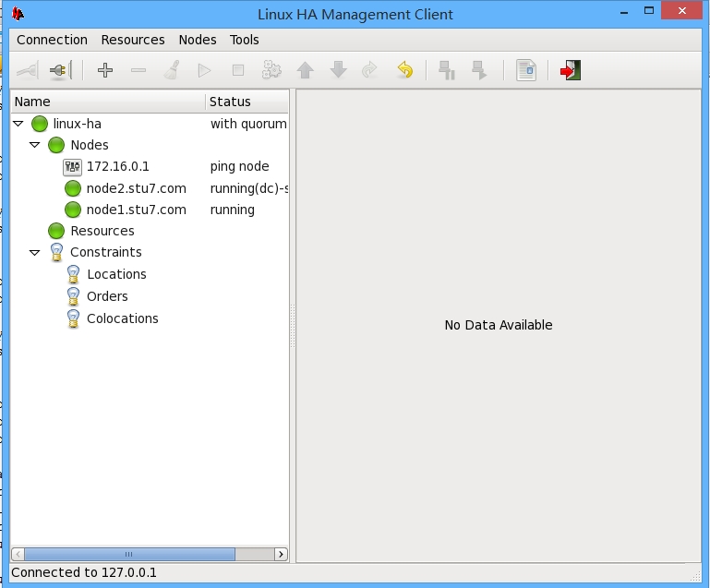Viewport: 710px width, 588px height.
Task: Open the Nodes menu
Action: [x=198, y=40]
